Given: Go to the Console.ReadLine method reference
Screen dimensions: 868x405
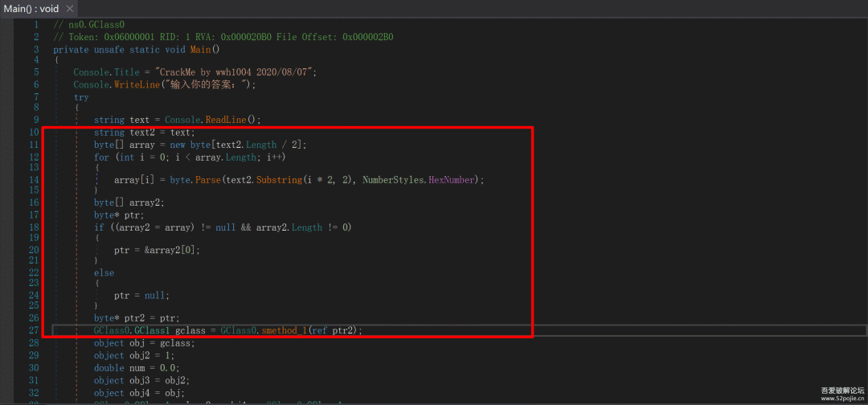Looking at the screenshot, I should [x=229, y=120].
